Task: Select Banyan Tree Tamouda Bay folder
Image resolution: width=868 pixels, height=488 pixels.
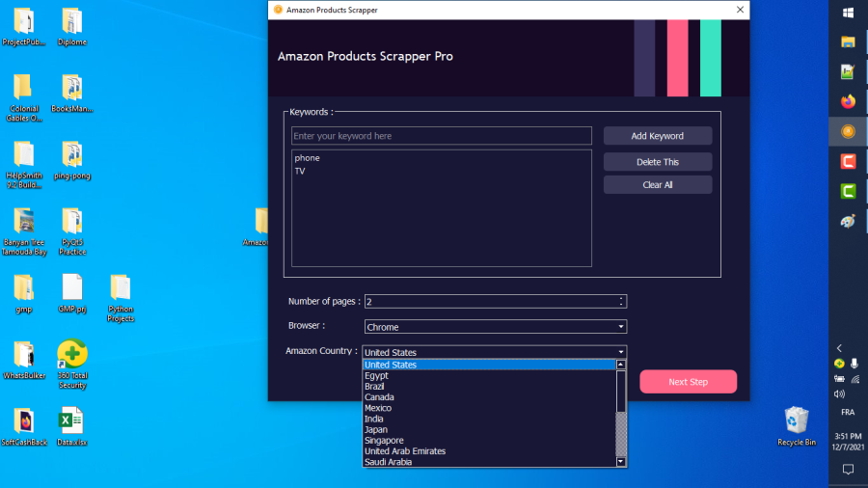Action: (23, 231)
